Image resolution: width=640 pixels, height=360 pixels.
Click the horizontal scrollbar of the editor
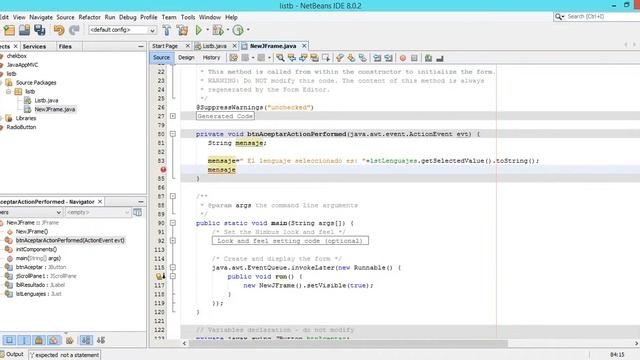tap(348, 343)
